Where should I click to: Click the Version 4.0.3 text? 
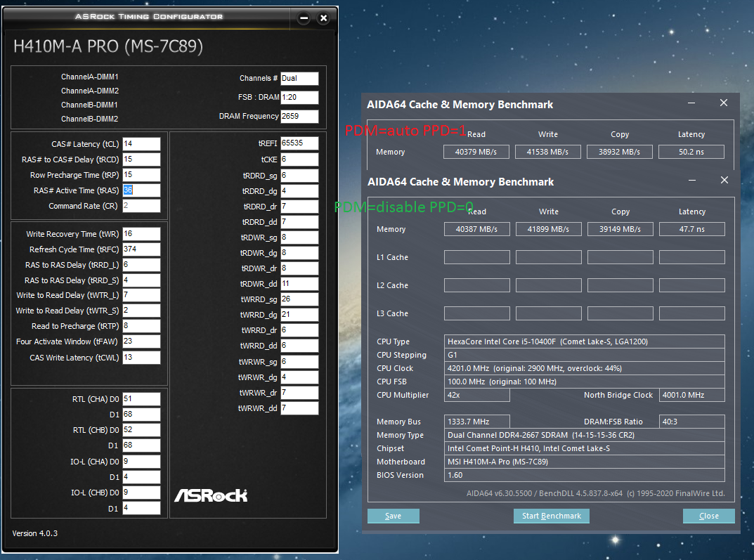pyautogui.click(x=34, y=533)
